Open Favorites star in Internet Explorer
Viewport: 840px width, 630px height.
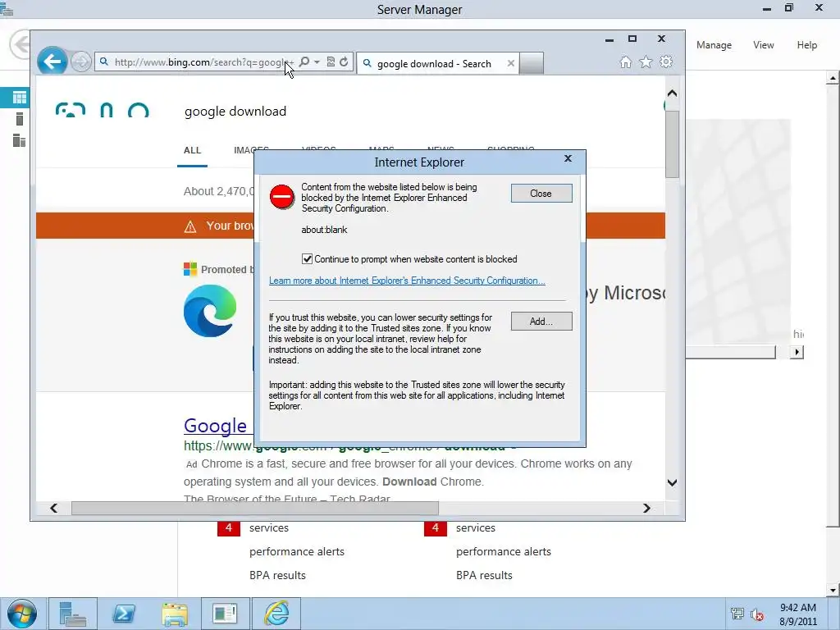[646, 62]
